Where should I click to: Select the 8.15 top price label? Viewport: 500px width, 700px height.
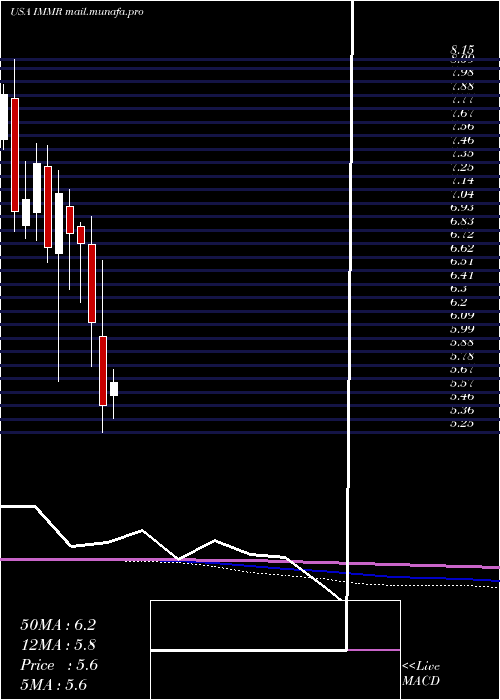point(462,49)
